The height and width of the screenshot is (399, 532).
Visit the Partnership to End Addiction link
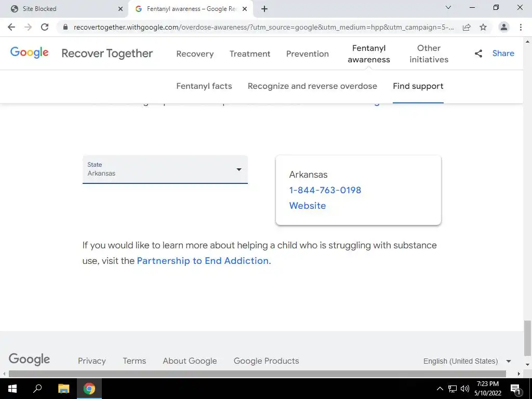[x=203, y=261]
